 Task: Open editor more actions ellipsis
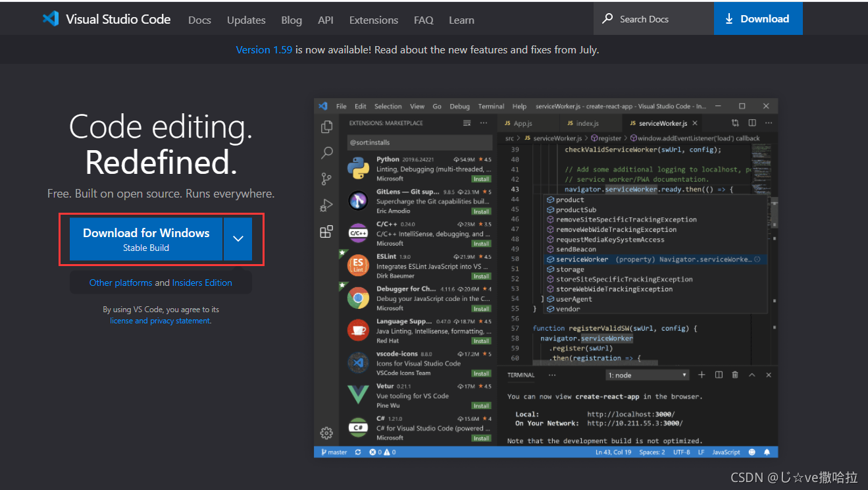click(768, 123)
